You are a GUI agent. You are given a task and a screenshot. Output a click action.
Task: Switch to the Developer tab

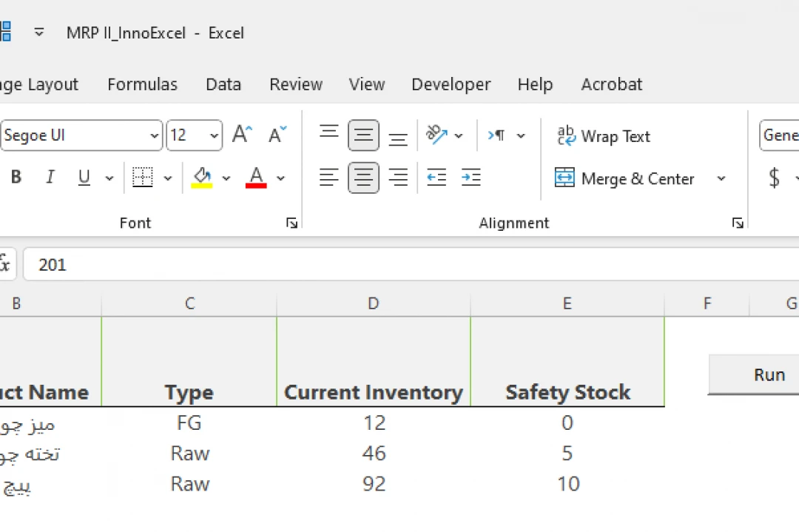[451, 84]
